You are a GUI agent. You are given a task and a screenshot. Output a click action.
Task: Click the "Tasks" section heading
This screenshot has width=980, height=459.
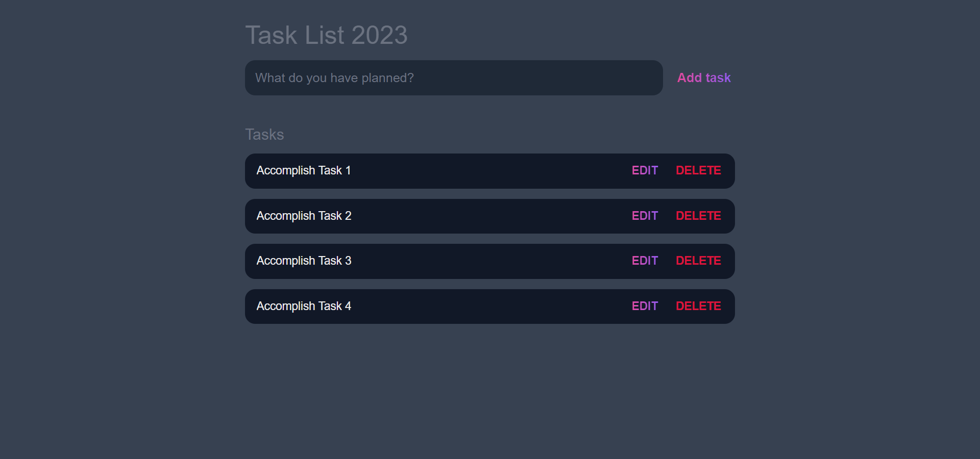264,134
